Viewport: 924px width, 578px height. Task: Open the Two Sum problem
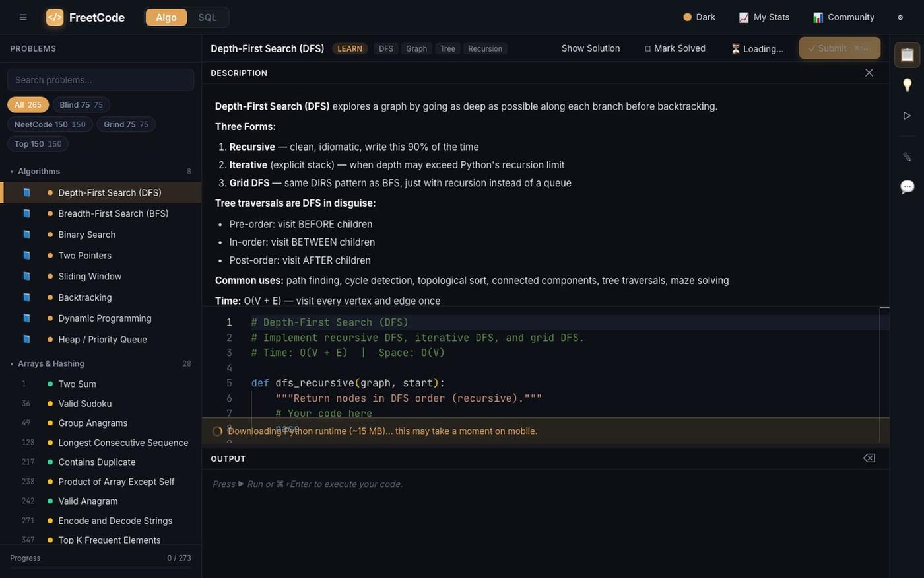[x=100, y=384]
